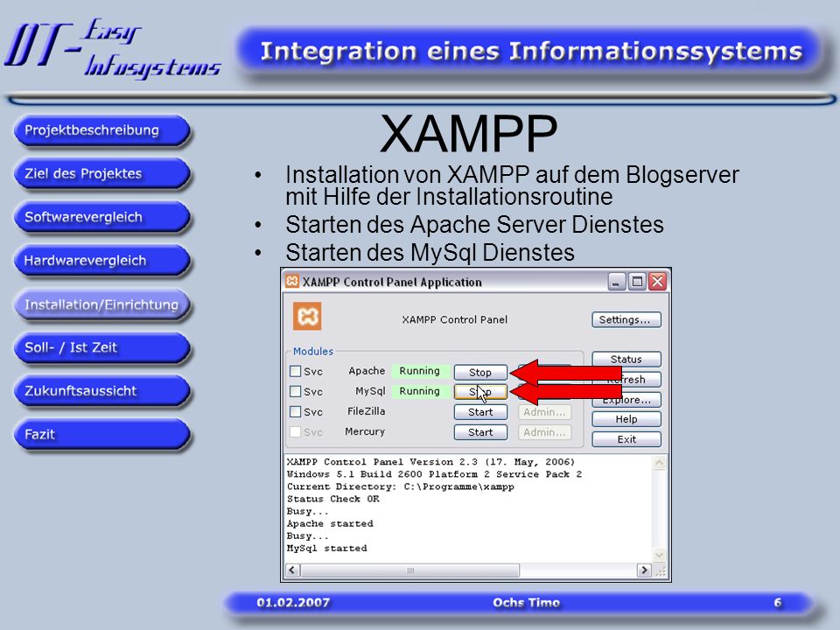The width and height of the screenshot is (840, 630).
Task: Click 'MySql started' log line
Action: point(326,548)
